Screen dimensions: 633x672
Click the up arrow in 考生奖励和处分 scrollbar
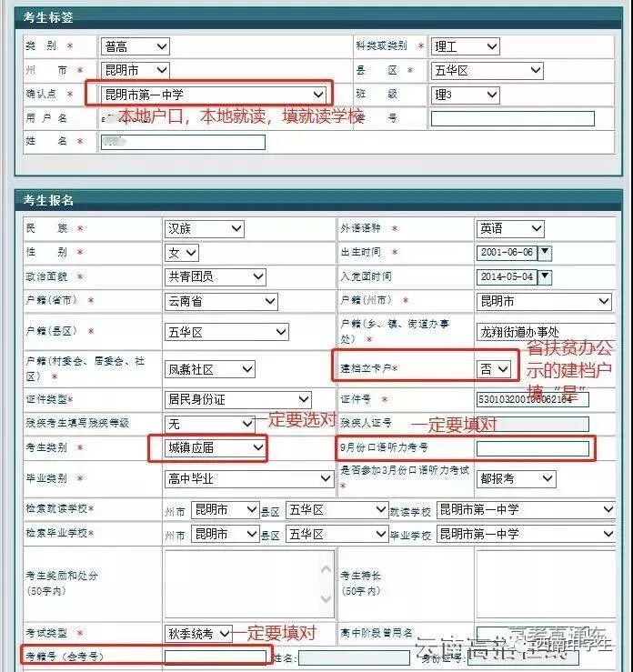(x=327, y=570)
